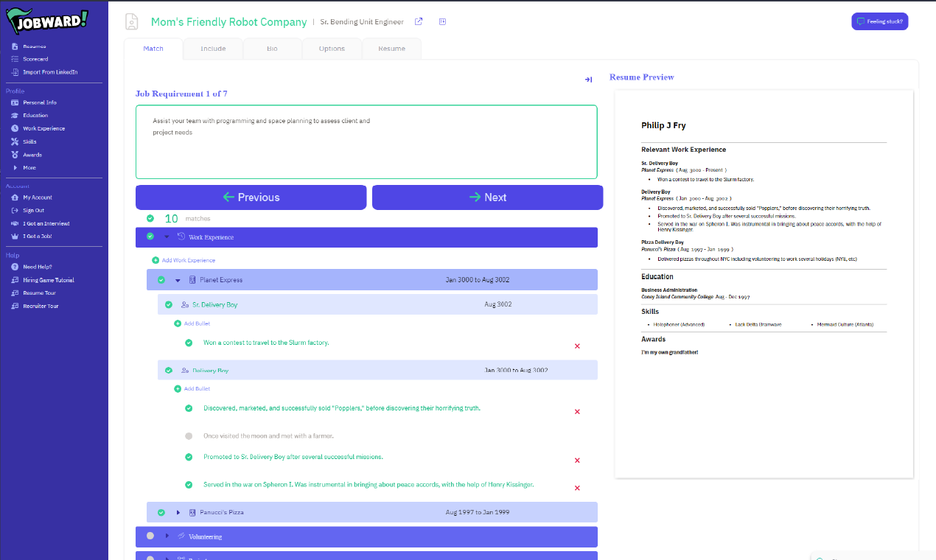Expand More in the Profile sidebar
Viewport: 936px width, 560px height.
pyautogui.click(x=29, y=167)
